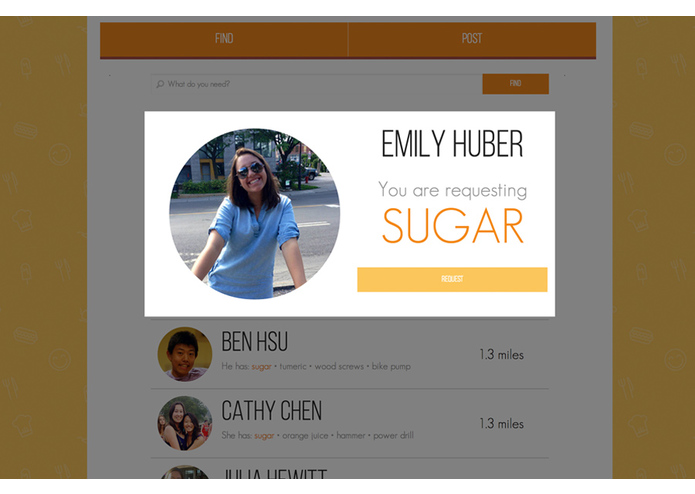
Task: Switch to the POST tab
Action: tap(472, 39)
